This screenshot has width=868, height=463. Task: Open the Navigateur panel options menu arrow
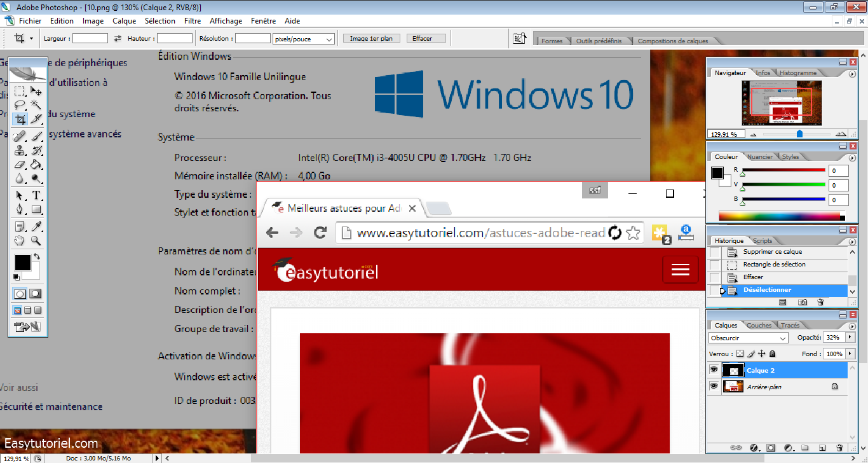point(851,73)
